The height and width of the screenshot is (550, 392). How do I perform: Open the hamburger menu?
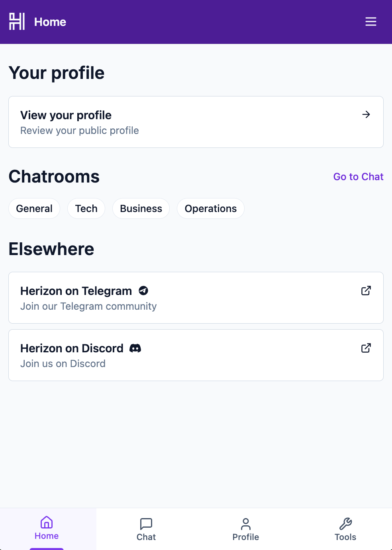(370, 22)
